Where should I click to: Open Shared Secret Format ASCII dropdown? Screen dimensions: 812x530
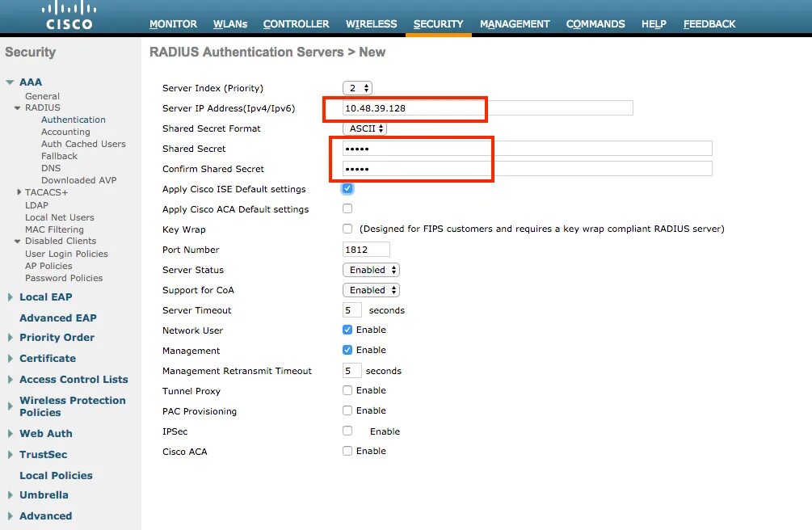point(364,128)
